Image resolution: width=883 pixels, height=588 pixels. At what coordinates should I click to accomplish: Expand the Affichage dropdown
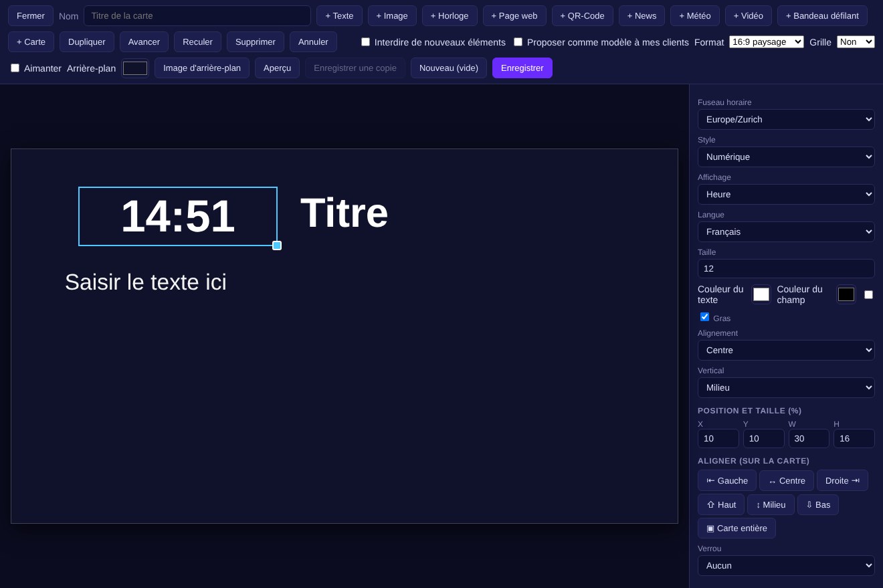(x=786, y=194)
